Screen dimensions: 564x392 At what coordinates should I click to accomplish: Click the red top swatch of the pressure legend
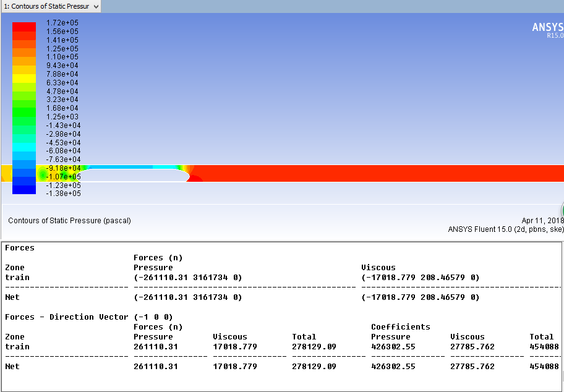(x=24, y=27)
